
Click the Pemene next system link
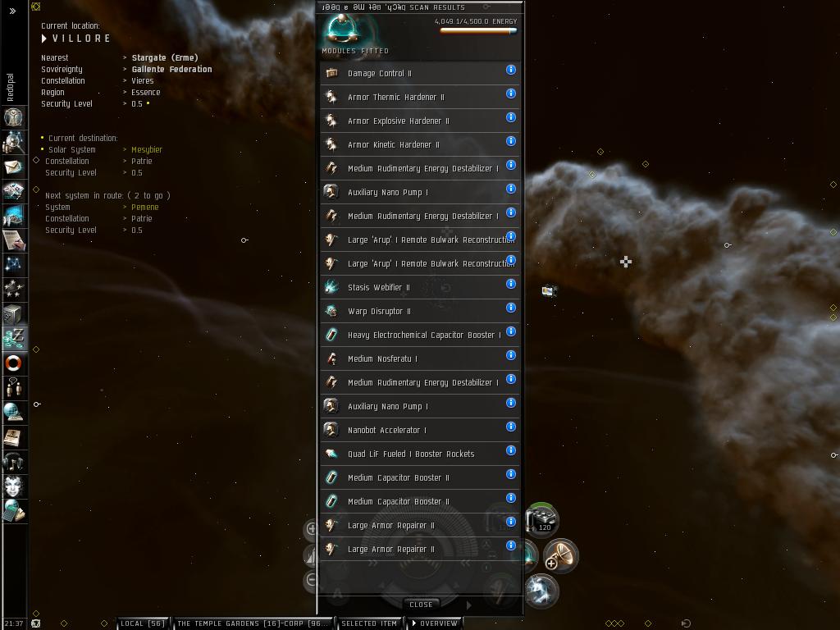[145, 208]
